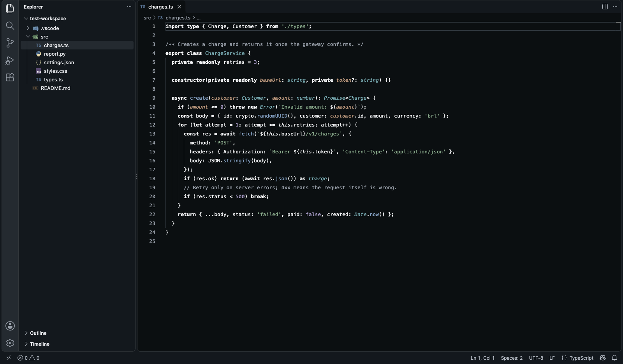Click the 'application/json' string on line 15
This screenshot has width=623, height=364.
click(x=418, y=151)
